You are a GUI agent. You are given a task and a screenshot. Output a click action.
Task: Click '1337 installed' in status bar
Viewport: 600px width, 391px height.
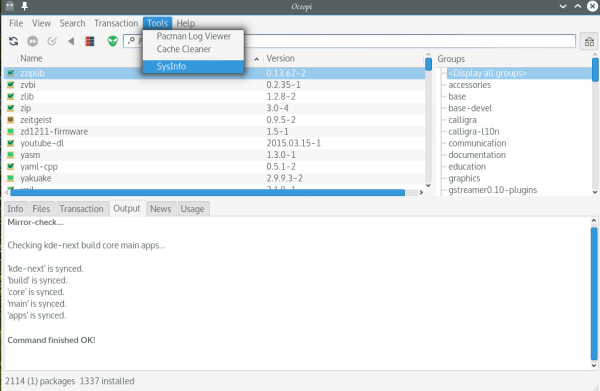click(107, 381)
